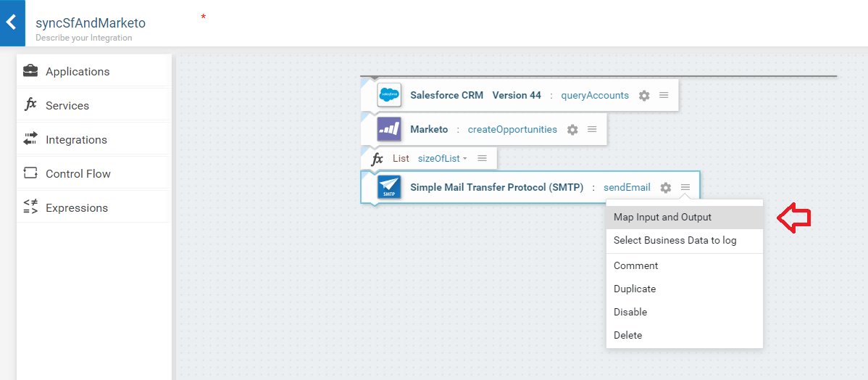The height and width of the screenshot is (380, 868).
Task: Open the Applications panel
Action: coord(94,72)
